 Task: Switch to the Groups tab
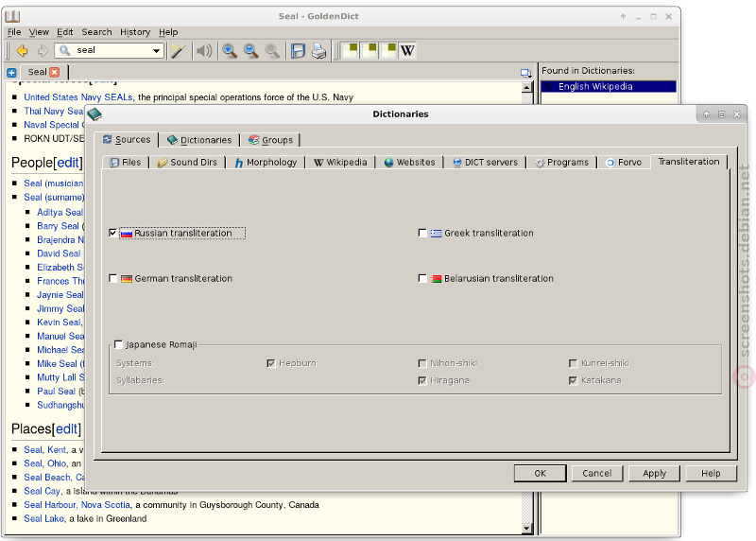(x=270, y=140)
